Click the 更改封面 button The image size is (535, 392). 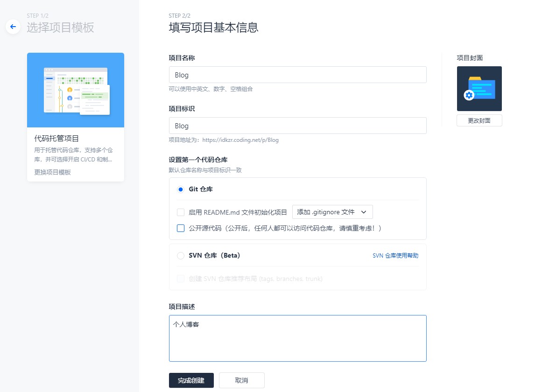coord(479,120)
